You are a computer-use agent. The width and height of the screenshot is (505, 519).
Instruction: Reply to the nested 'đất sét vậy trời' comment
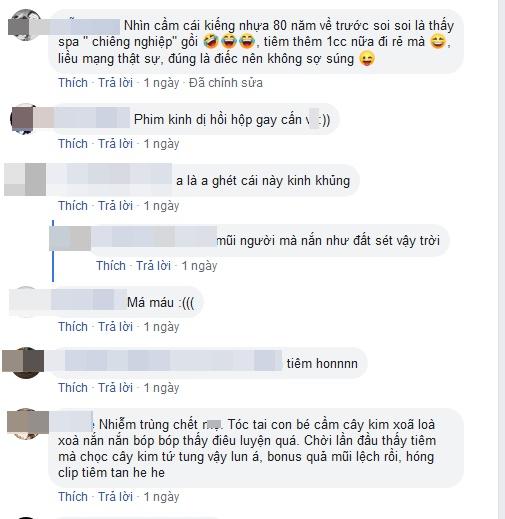tap(153, 266)
